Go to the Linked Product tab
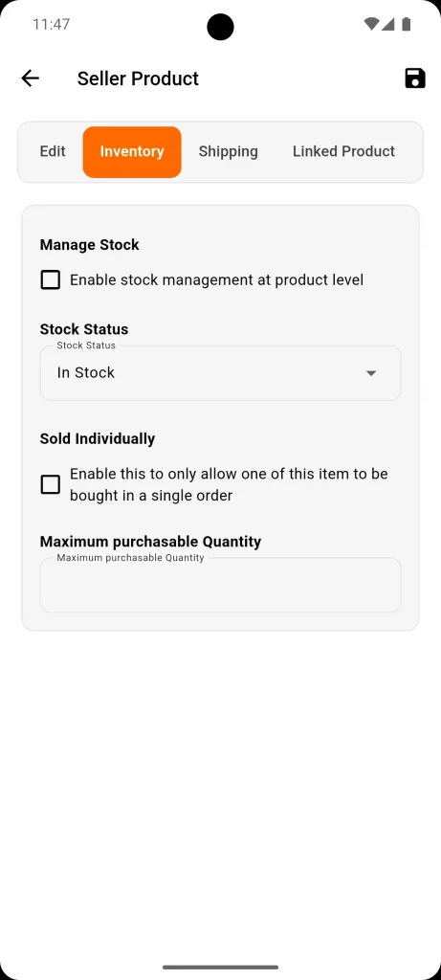Viewport: 441px width, 980px height. tap(343, 151)
